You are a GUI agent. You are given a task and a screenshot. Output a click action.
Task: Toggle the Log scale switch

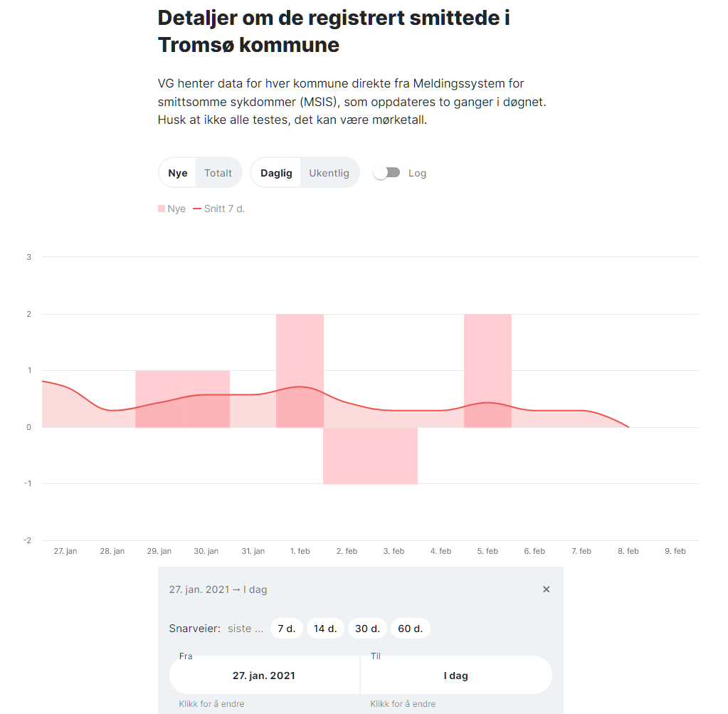(x=386, y=173)
